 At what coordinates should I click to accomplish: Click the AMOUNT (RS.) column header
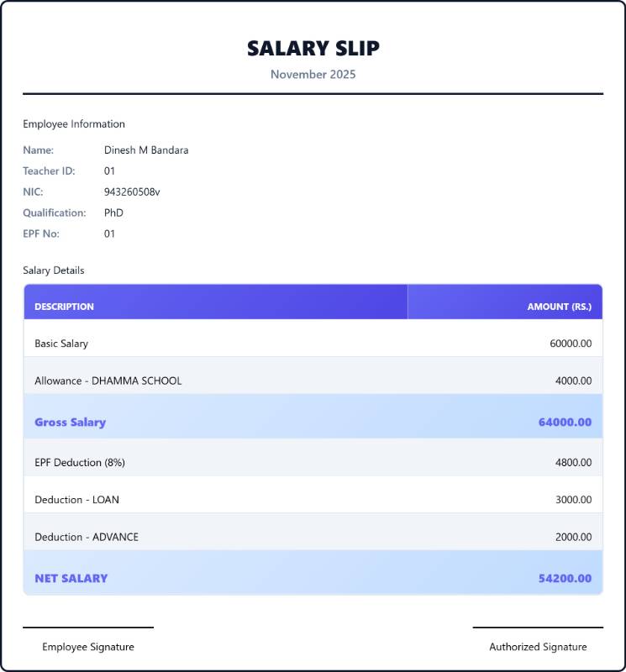[559, 307]
